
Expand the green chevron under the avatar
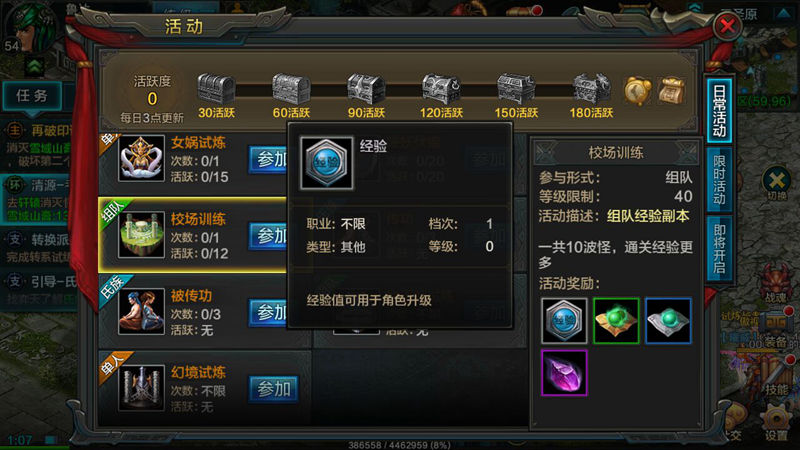click(35, 66)
